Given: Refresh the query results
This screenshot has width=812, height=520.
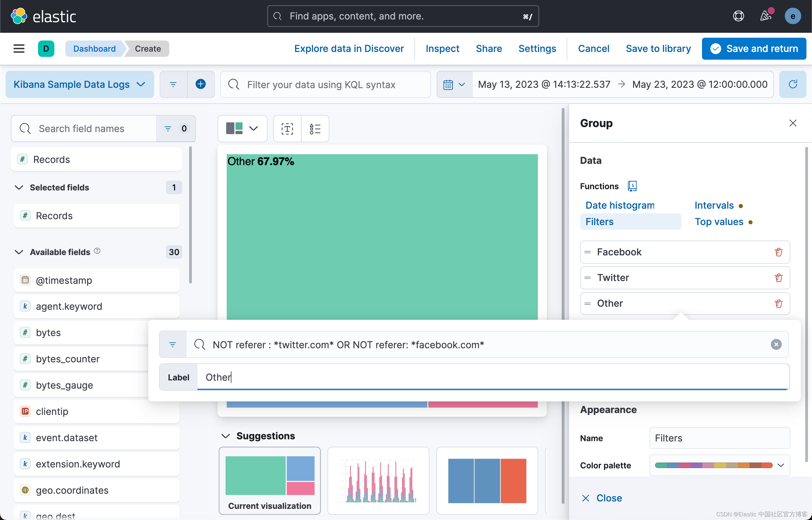Looking at the screenshot, I should click(793, 84).
